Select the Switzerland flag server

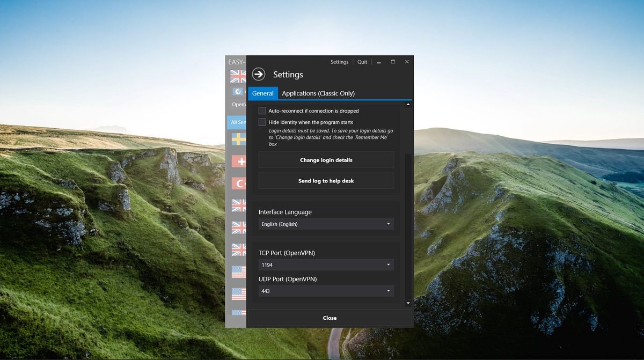238,161
